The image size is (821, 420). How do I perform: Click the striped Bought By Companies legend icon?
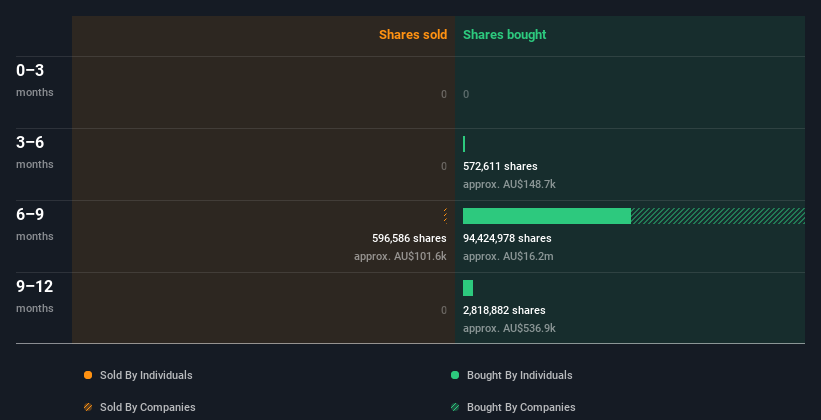pos(455,407)
